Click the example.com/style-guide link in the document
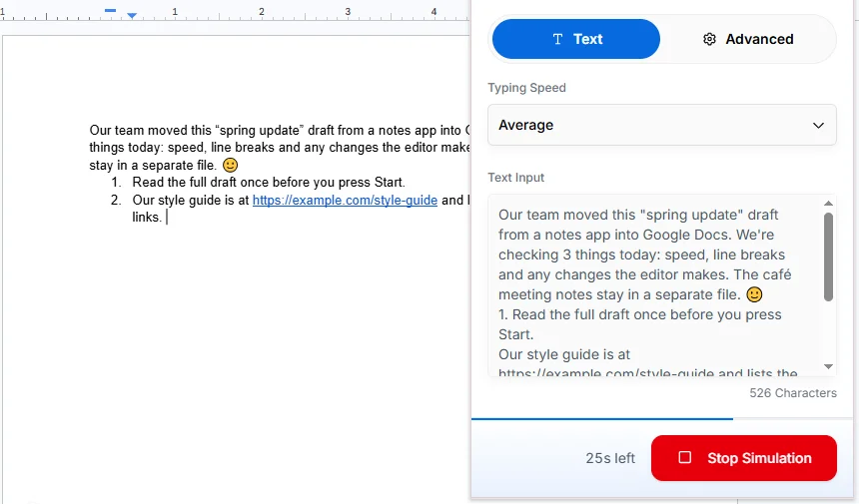859x504 pixels. click(345, 201)
